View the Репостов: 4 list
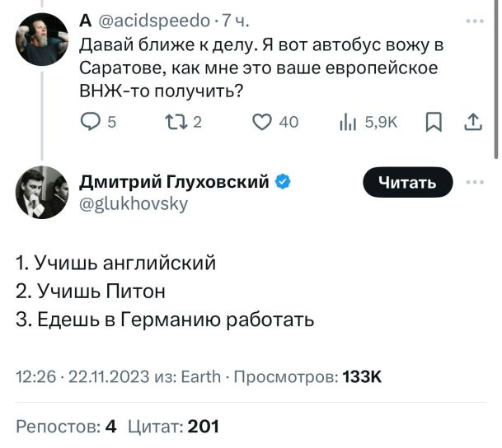This screenshot has width=502, height=448. coord(67,426)
